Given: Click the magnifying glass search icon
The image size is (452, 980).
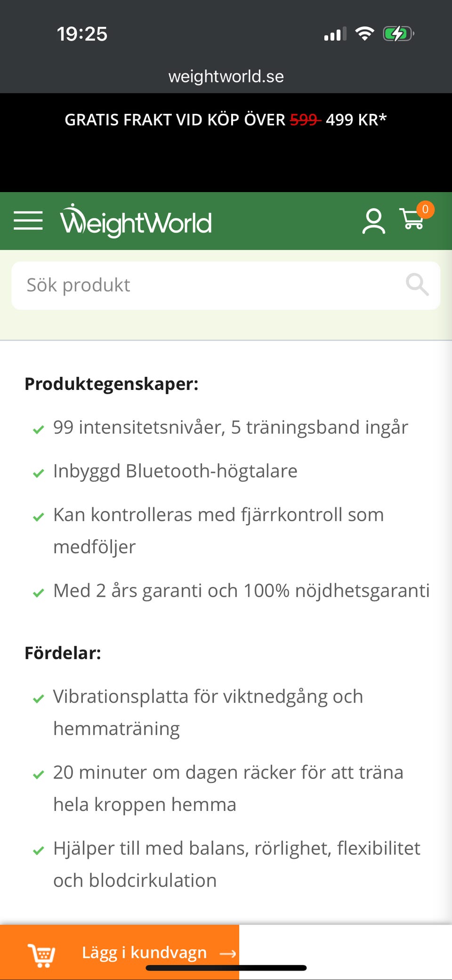Looking at the screenshot, I should pos(417,285).
